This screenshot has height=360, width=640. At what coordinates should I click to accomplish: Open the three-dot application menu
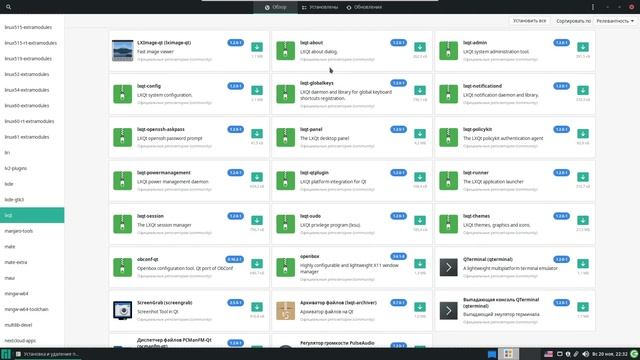point(593,7)
